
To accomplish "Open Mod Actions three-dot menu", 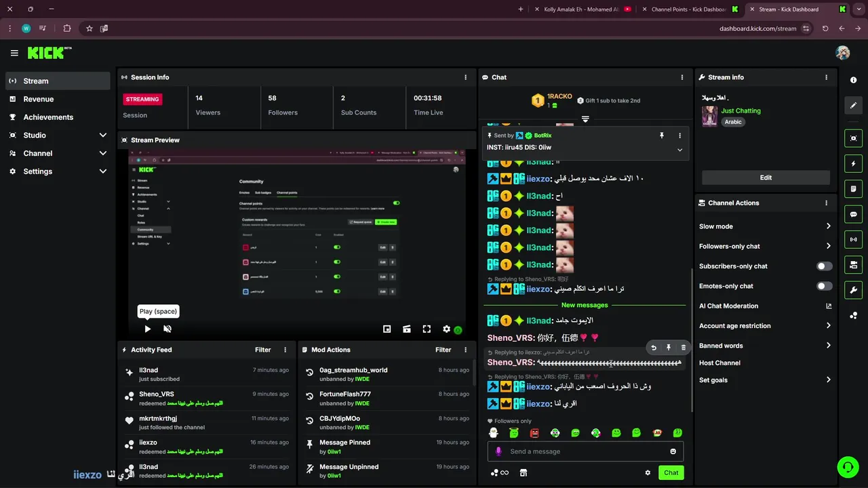I will click(x=465, y=350).
